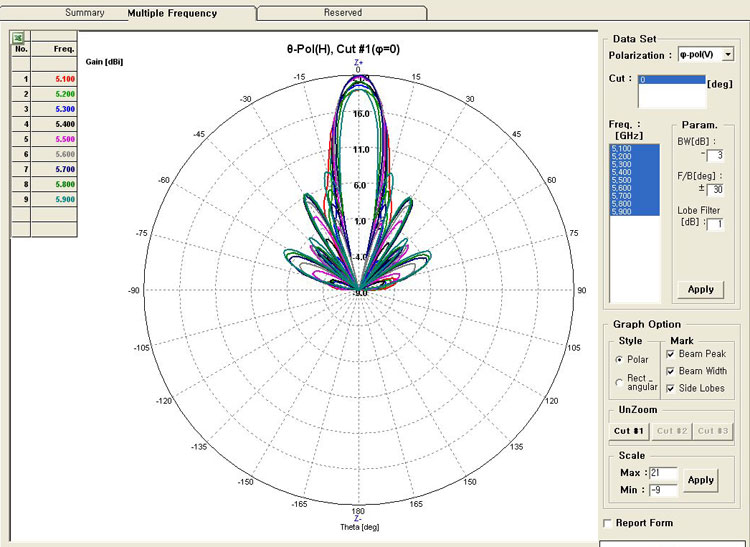Viewport: 750px width, 547px height.
Task: Select 5.400 in the Freq. GHz list
Action: pyautogui.click(x=634, y=172)
